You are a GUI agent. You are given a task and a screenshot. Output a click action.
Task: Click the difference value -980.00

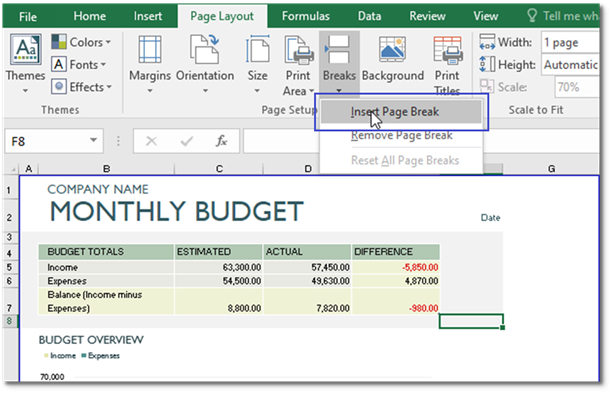pos(423,309)
